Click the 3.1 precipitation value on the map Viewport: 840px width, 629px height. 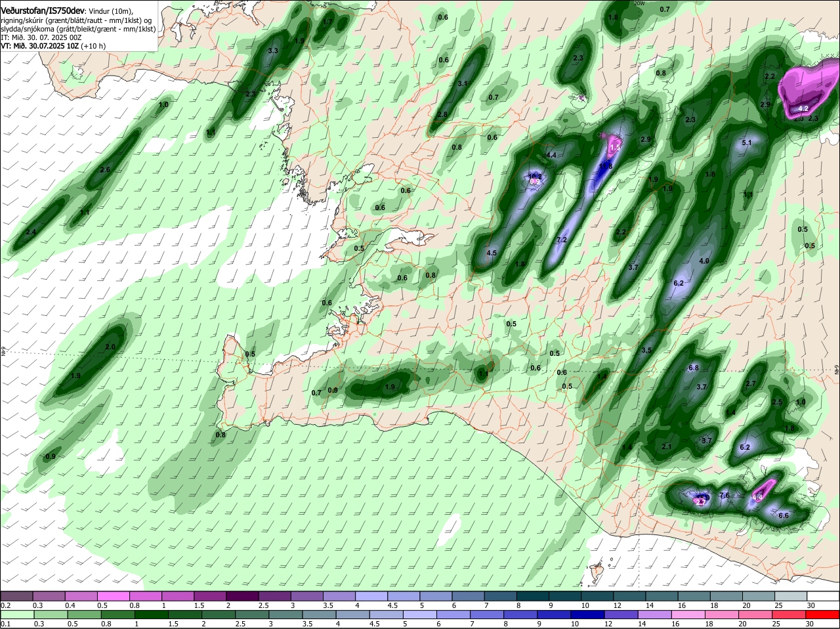click(x=462, y=83)
